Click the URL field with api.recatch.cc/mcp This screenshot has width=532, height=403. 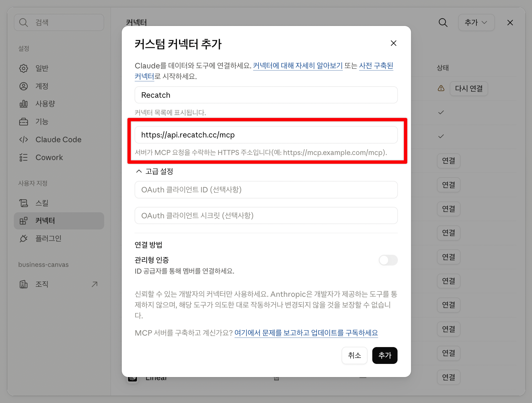tap(266, 135)
